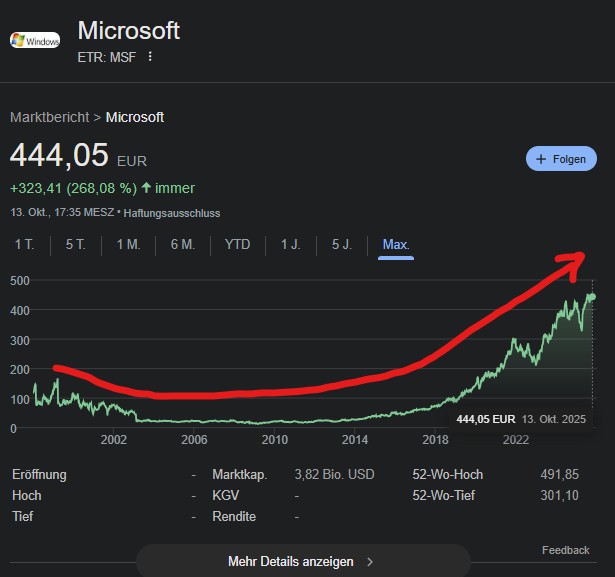The width and height of the screenshot is (615, 577).
Task: Click the 301,10 value
Action: (559, 495)
